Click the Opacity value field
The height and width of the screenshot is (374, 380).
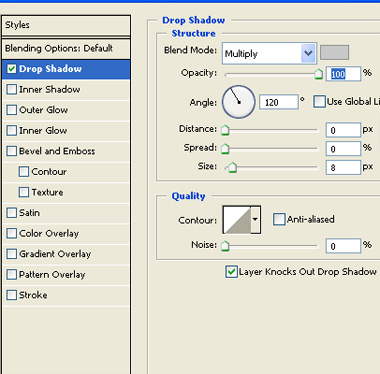pos(343,74)
